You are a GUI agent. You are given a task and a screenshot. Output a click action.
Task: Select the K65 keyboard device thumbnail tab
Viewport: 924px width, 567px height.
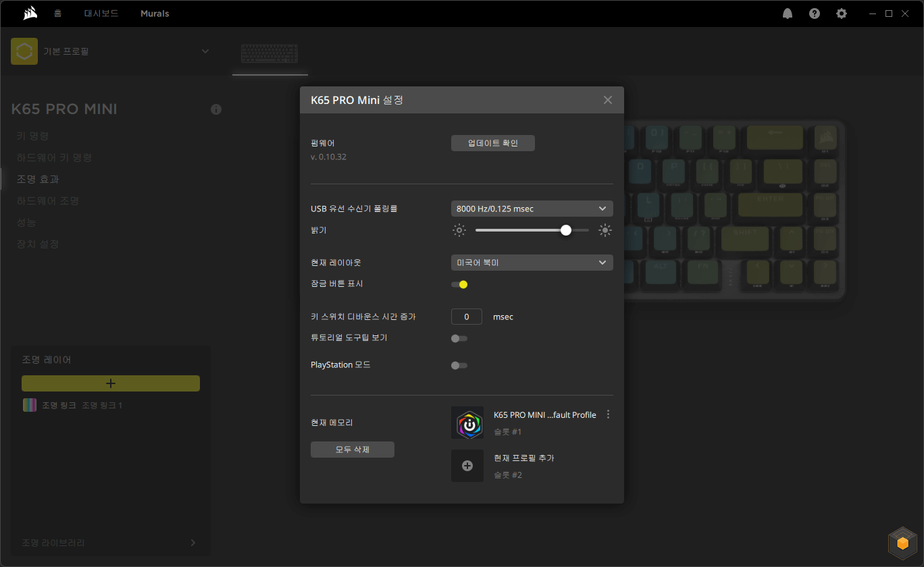pos(269,53)
